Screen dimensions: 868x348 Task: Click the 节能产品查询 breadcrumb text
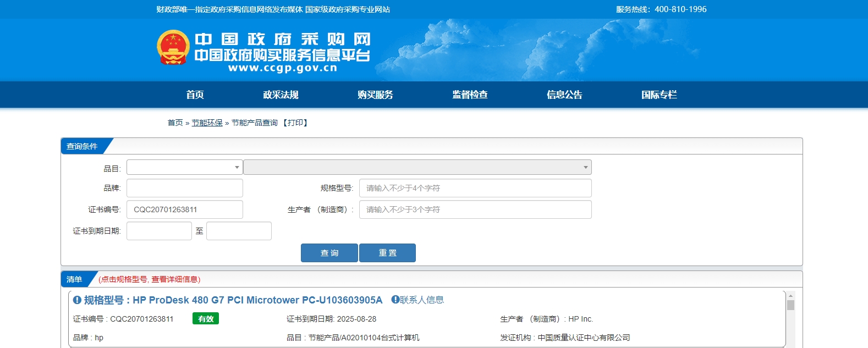(255, 123)
